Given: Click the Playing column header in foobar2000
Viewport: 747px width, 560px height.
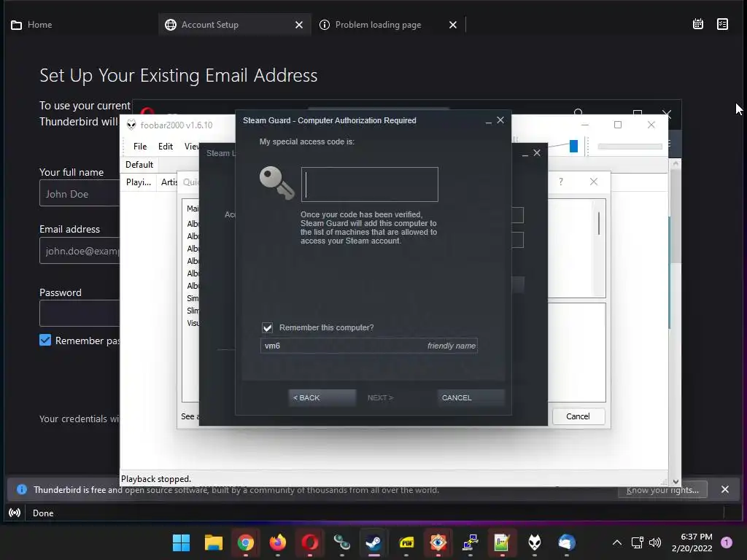Looking at the screenshot, I should tap(139, 182).
